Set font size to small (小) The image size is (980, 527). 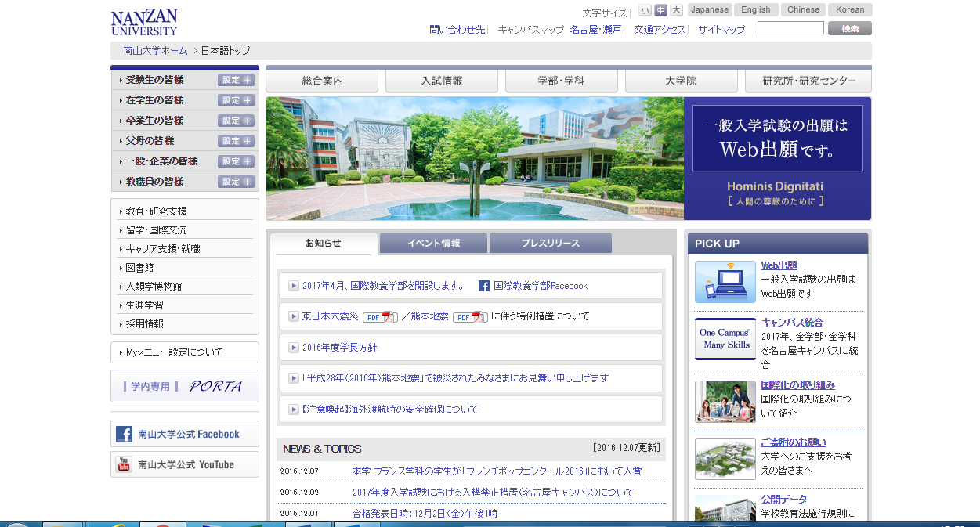point(645,10)
